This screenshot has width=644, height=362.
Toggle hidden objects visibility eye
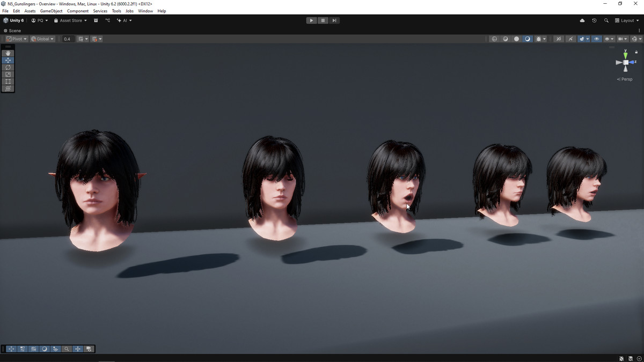[x=596, y=39]
